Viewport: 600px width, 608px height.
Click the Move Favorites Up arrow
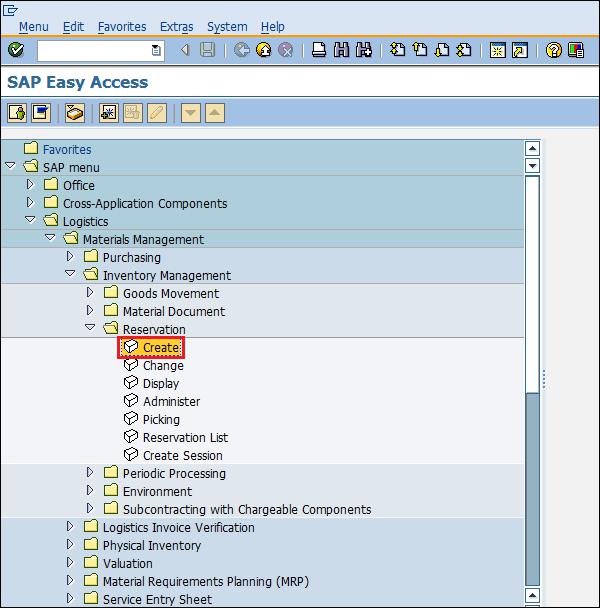[215, 113]
